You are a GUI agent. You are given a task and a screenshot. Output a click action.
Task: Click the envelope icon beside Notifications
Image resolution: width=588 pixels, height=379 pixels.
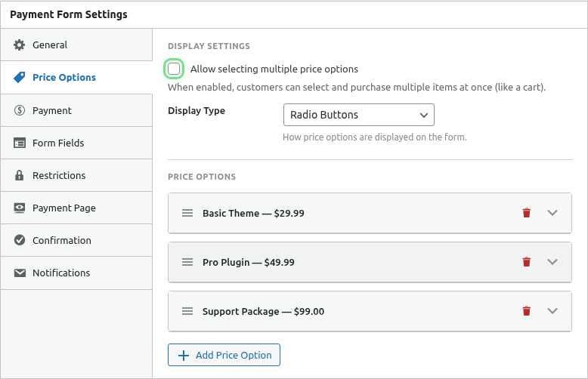pyautogui.click(x=20, y=273)
